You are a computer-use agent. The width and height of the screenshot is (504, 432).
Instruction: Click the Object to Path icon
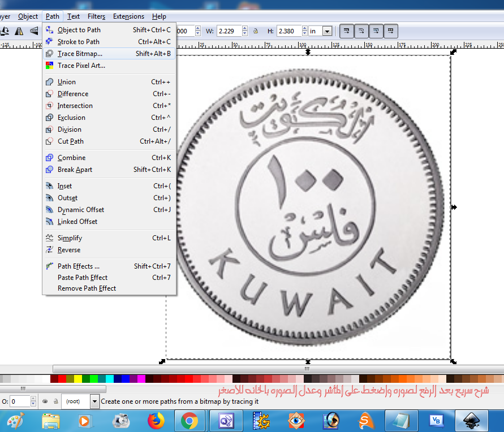pyautogui.click(x=50, y=30)
